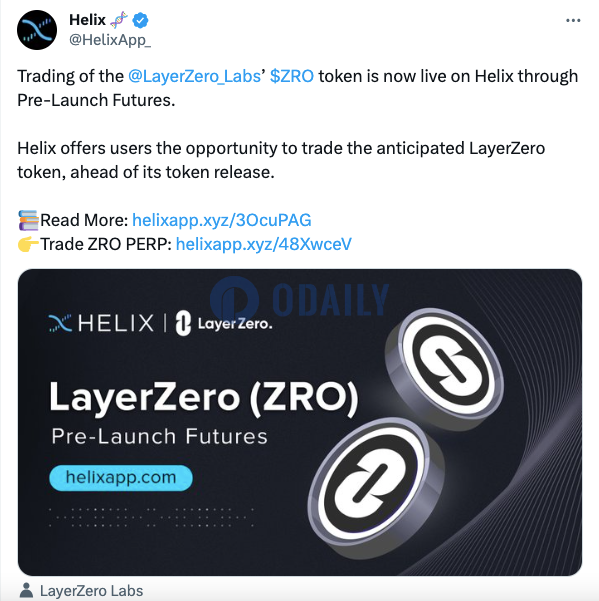Viewport: 599px width, 601px height.
Task: Open the helixapp.xyz/48XwceV trade link
Action: (x=263, y=244)
